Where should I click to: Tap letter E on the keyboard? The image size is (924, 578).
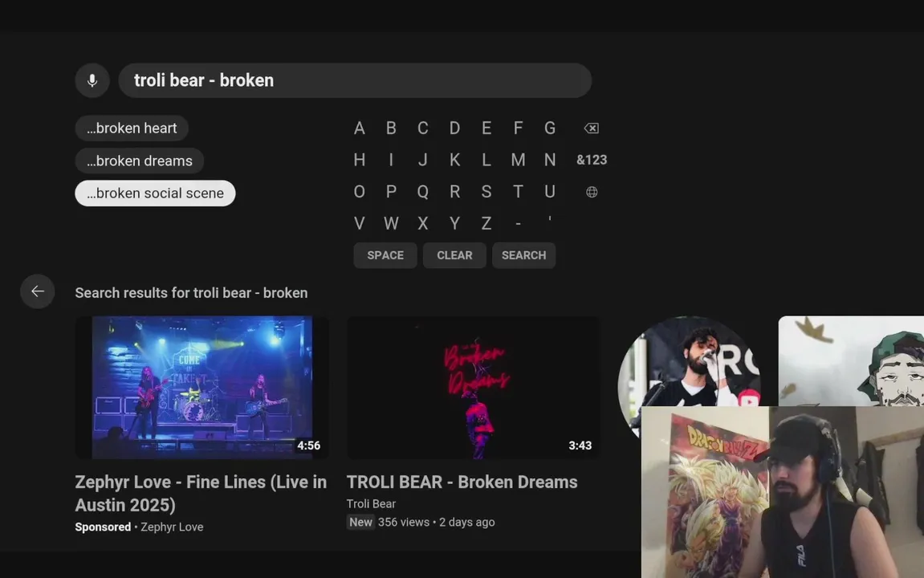486,128
